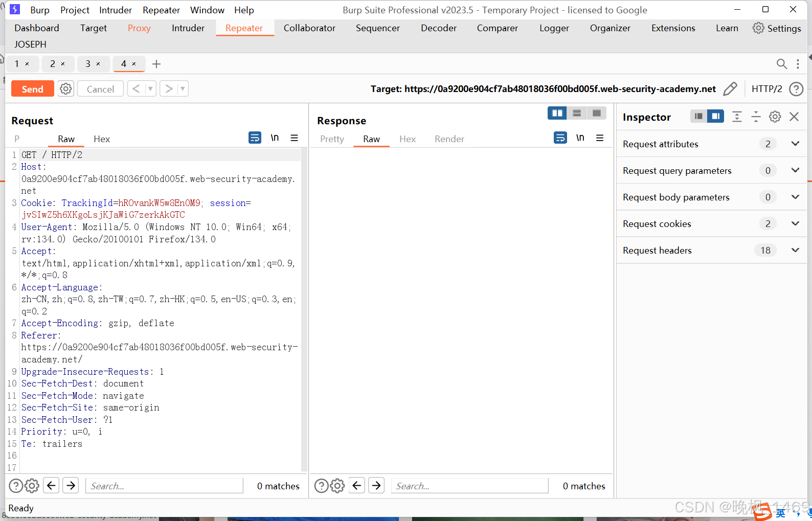
Task: Open Inspector settings gear
Action: [775, 117]
